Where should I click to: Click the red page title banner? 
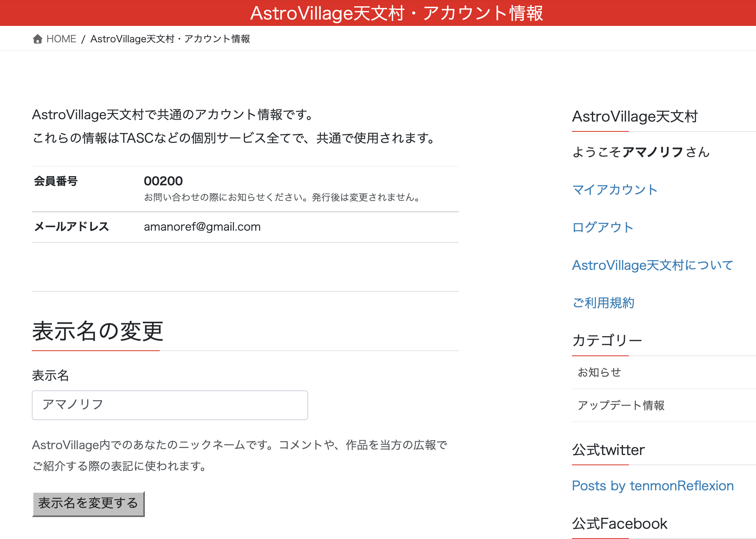pyautogui.click(x=378, y=13)
